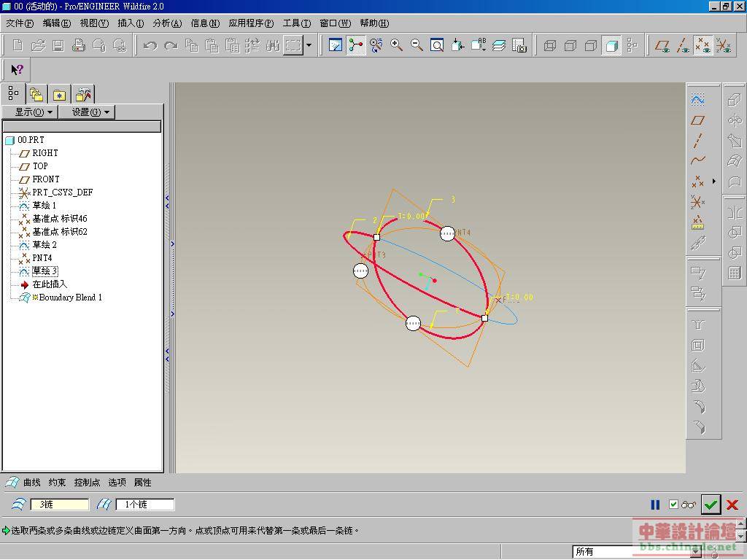Open the 显示 dropdown in model tree
The height and width of the screenshot is (560, 747).
point(34,112)
